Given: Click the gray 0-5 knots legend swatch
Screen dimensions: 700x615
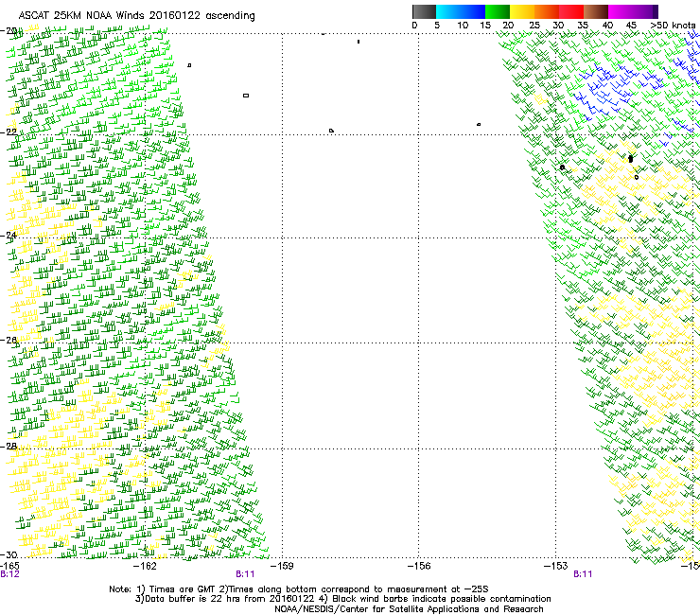Looking at the screenshot, I should tap(424, 11).
